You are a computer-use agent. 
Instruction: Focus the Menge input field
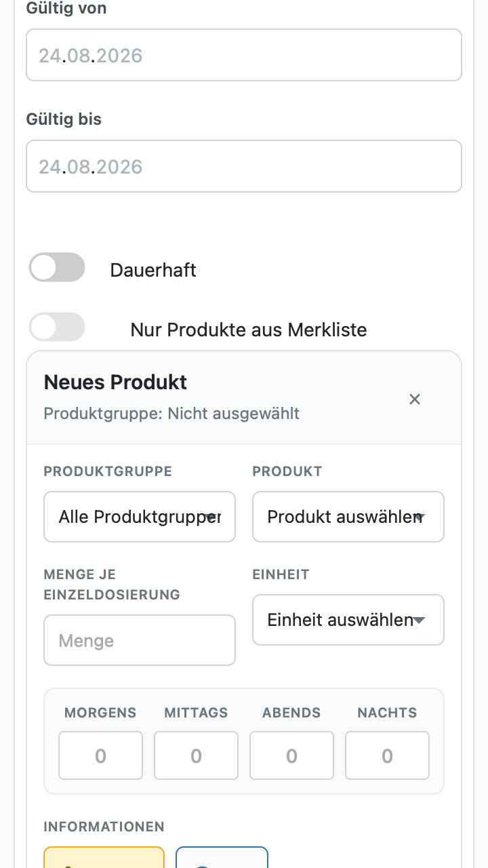click(140, 640)
